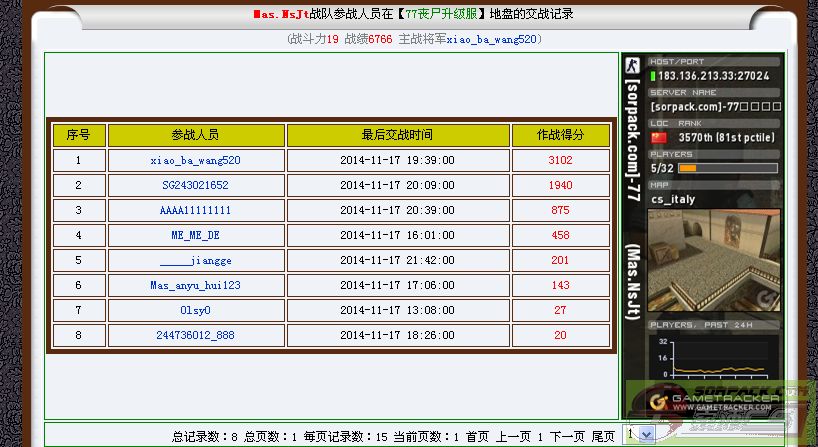
Task: Open player 244736012_888 profile link
Action: click(x=196, y=335)
